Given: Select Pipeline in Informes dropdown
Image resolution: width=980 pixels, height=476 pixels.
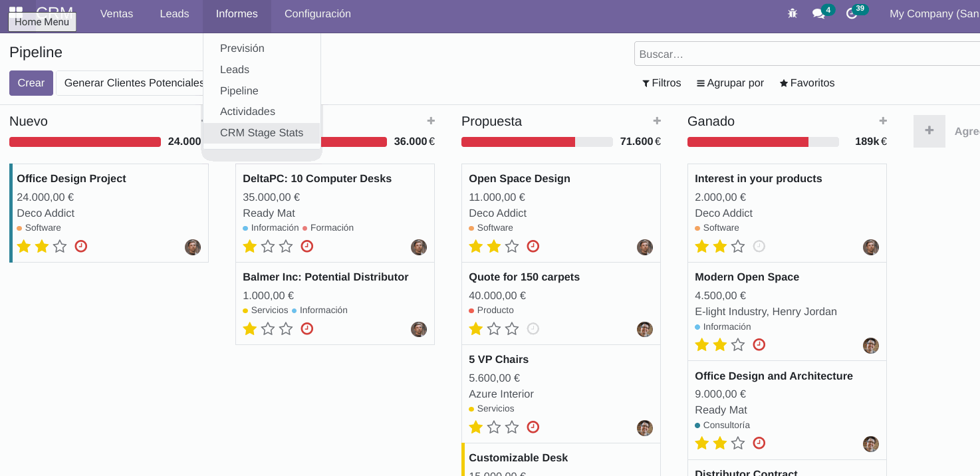Looking at the screenshot, I should 261,91.
